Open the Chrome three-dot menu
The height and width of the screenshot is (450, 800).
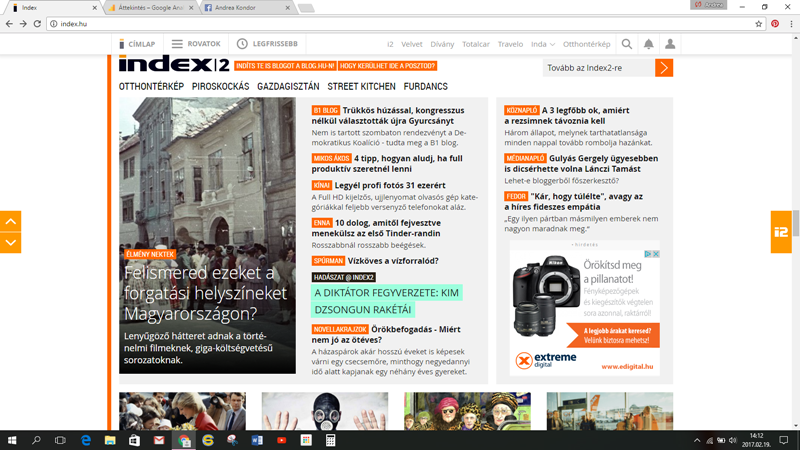tap(791, 23)
